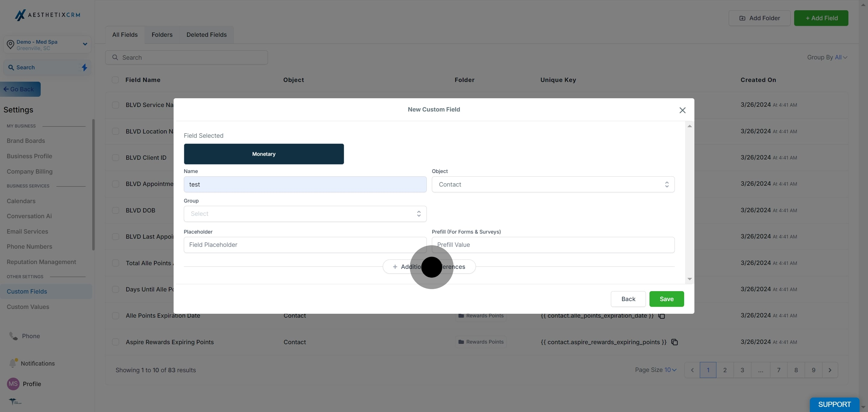Click the settings sidebar scrollbar

tap(93, 185)
